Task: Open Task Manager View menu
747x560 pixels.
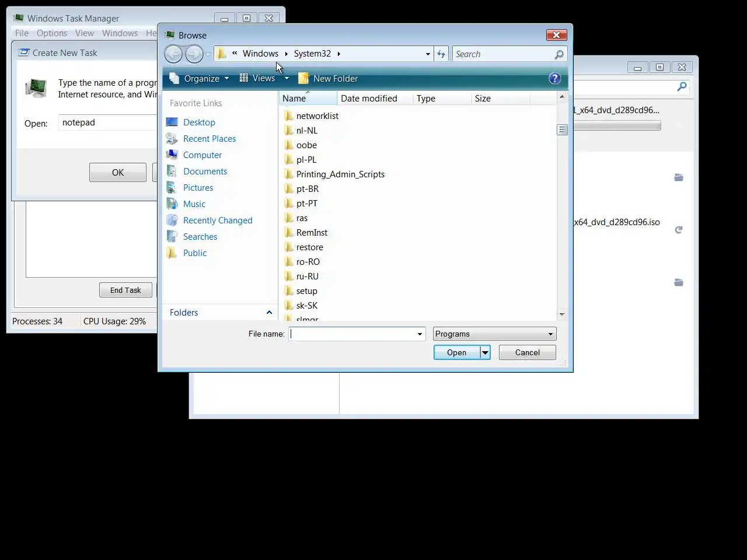Action: point(85,33)
